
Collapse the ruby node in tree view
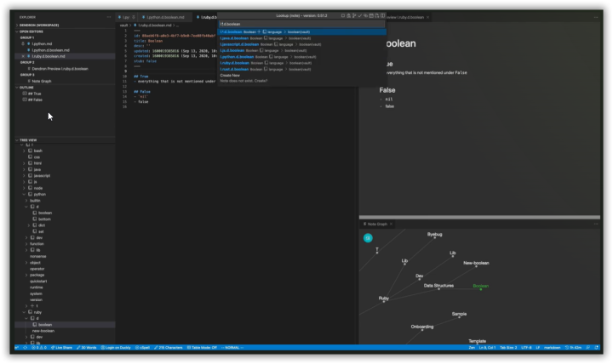pyautogui.click(x=24, y=312)
